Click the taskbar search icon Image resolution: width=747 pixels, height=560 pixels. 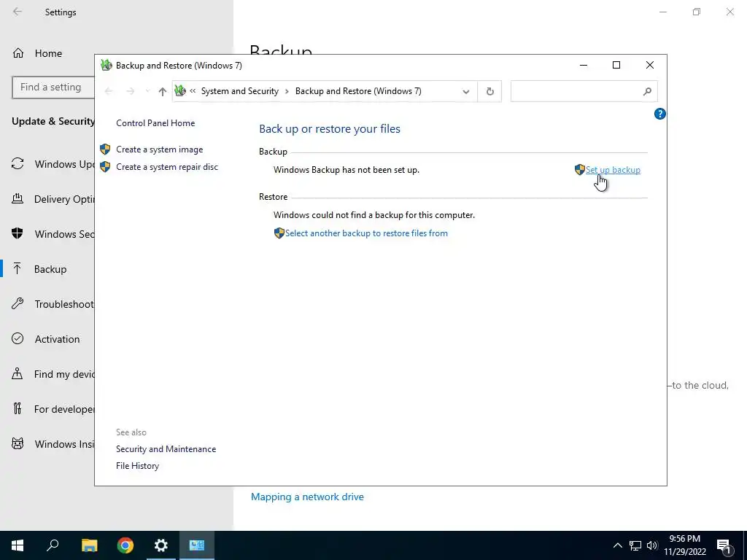pyautogui.click(x=53, y=545)
